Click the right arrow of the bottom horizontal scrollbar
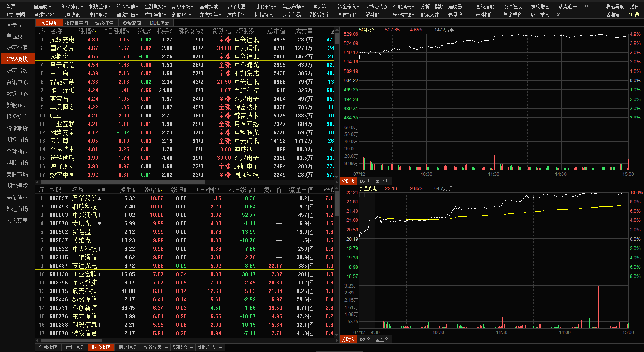 tap(336, 340)
